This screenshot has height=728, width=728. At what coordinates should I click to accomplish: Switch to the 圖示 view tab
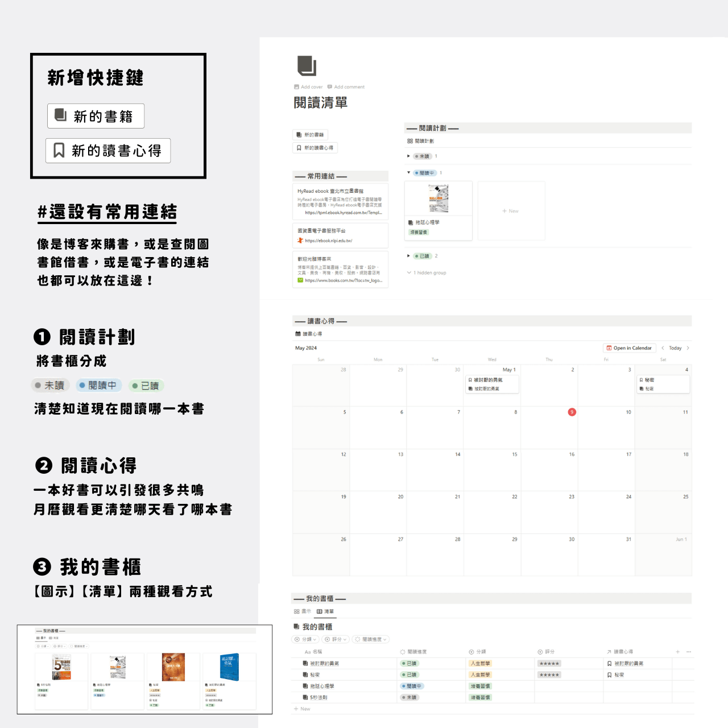(x=303, y=611)
